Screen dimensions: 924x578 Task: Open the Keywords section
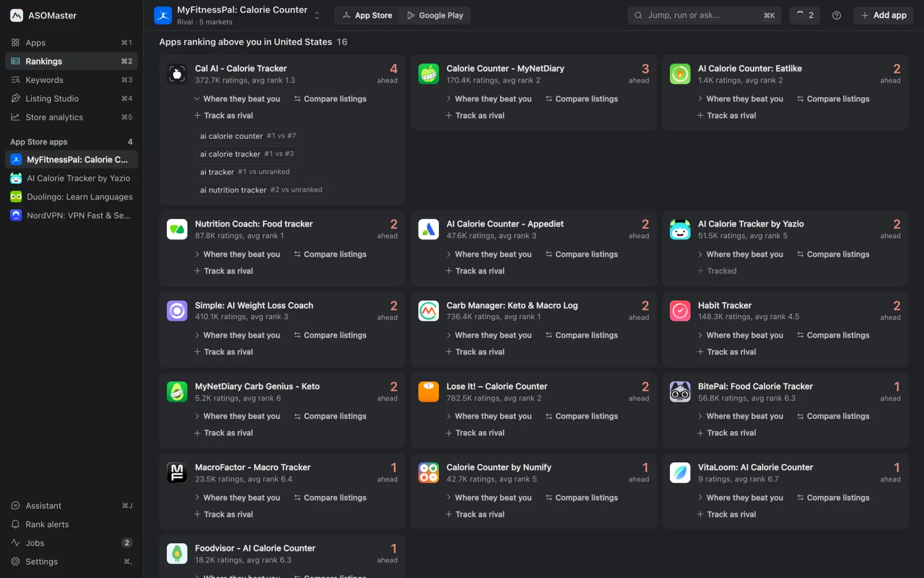(72, 80)
